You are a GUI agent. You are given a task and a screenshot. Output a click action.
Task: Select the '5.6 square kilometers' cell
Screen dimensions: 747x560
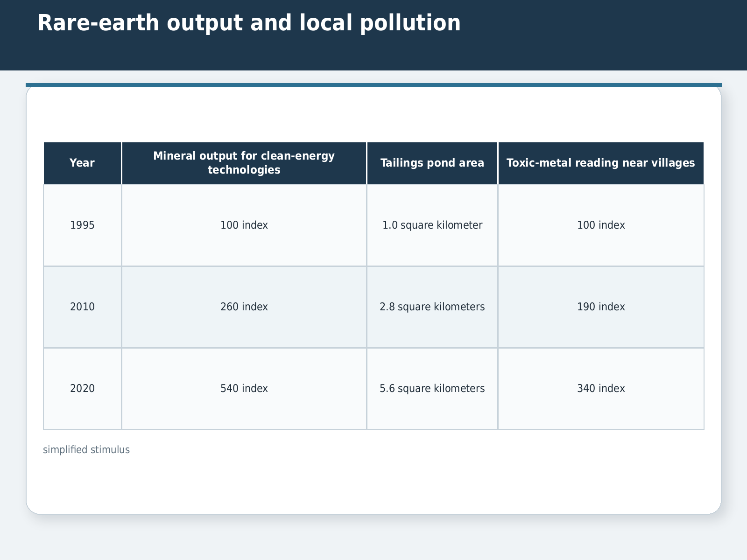tap(432, 389)
